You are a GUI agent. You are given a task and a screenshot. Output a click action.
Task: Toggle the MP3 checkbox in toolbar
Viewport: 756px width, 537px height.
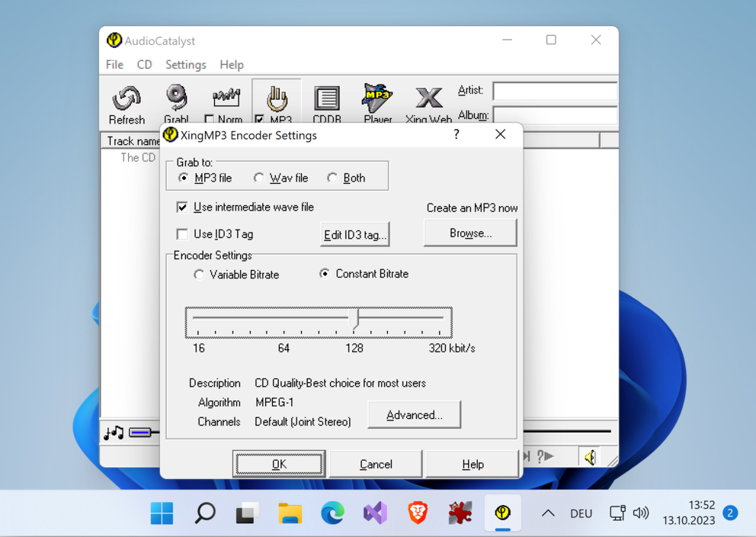pos(259,119)
